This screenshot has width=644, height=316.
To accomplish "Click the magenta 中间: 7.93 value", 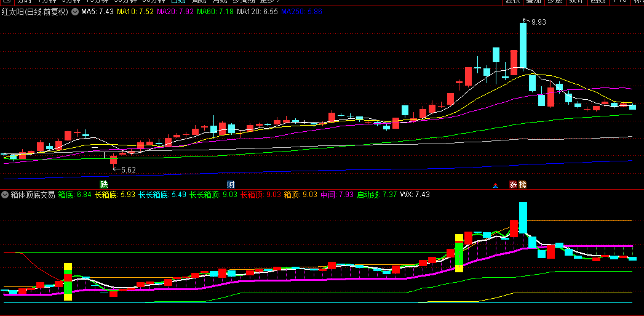I will pos(337,195).
